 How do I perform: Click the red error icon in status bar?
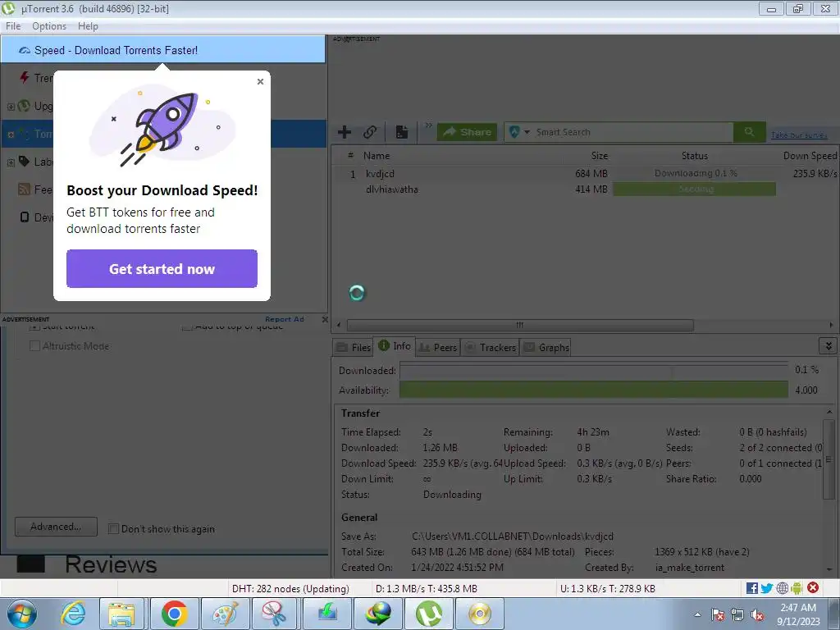tap(813, 587)
